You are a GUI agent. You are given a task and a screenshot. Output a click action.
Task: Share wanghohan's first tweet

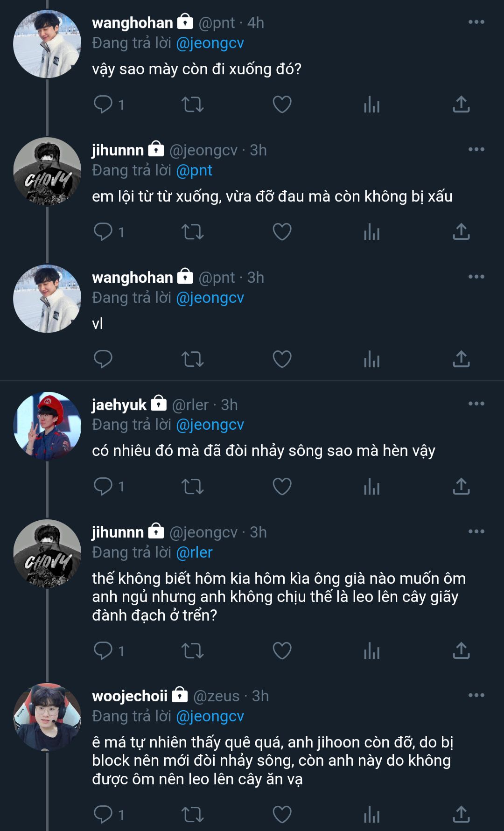click(461, 105)
